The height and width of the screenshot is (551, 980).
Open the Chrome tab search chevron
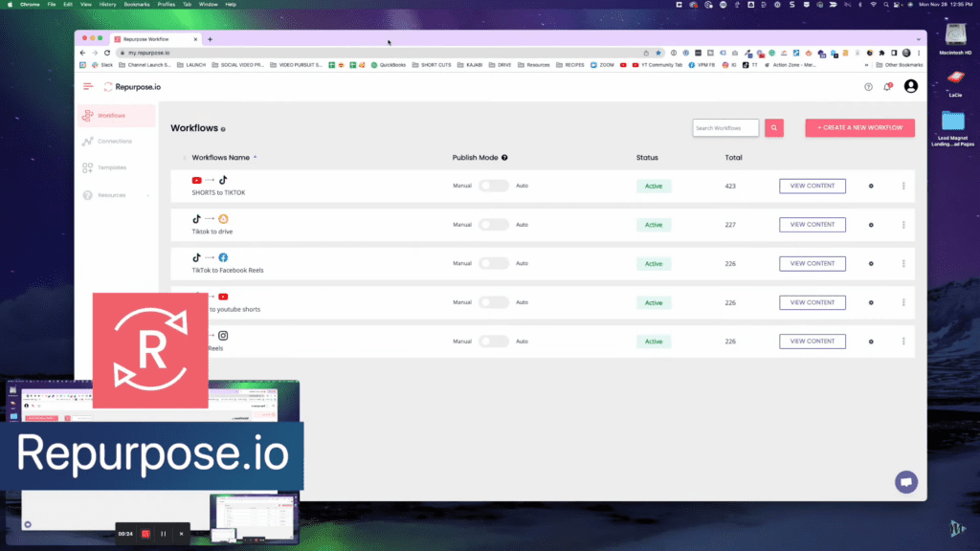click(918, 39)
